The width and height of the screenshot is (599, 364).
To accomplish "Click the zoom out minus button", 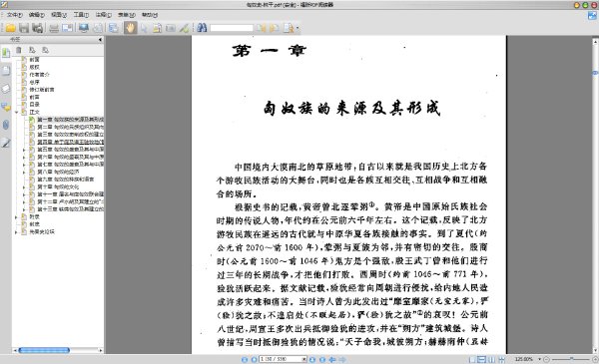I will pyautogui.click(x=546, y=359).
